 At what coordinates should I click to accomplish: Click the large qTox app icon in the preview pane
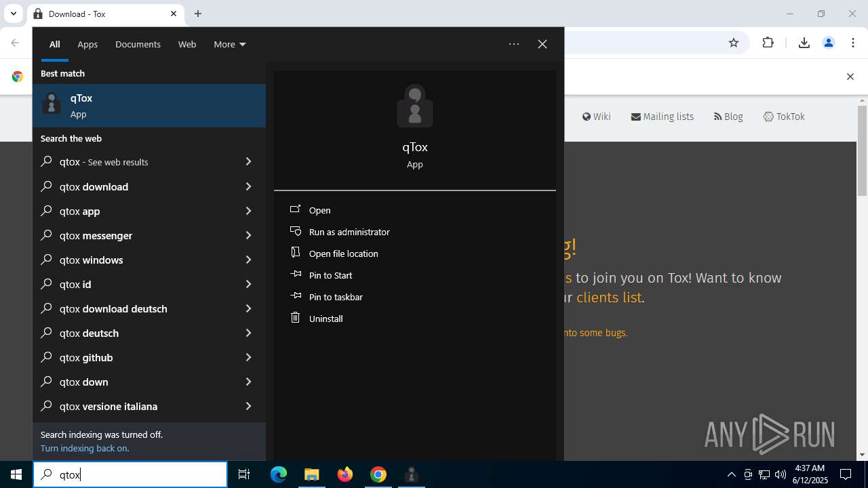(x=415, y=106)
